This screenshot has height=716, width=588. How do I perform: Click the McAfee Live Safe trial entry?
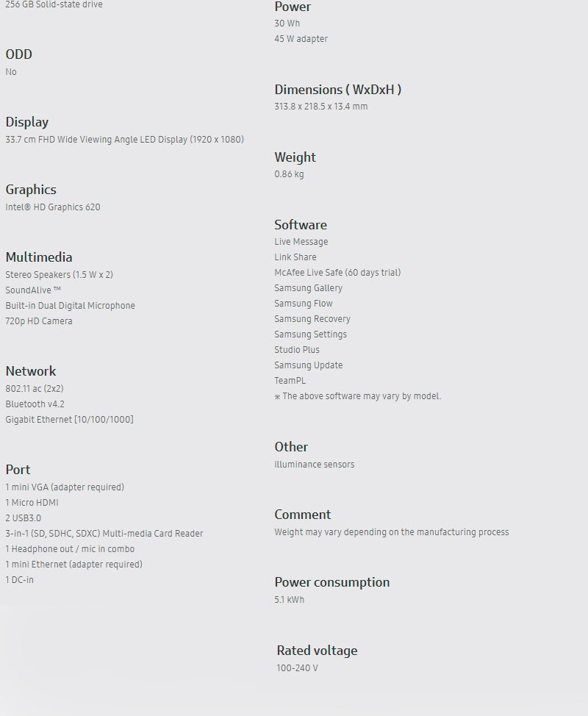coord(337,273)
